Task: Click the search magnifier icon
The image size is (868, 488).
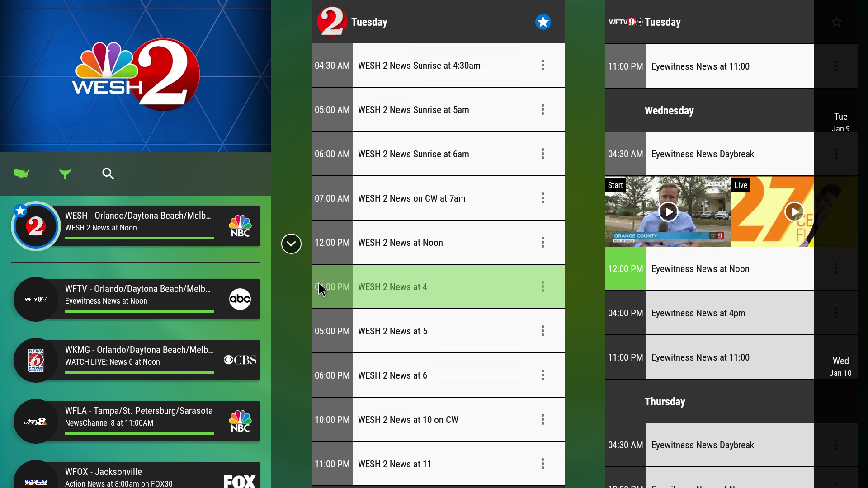Action: click(108, 174)
